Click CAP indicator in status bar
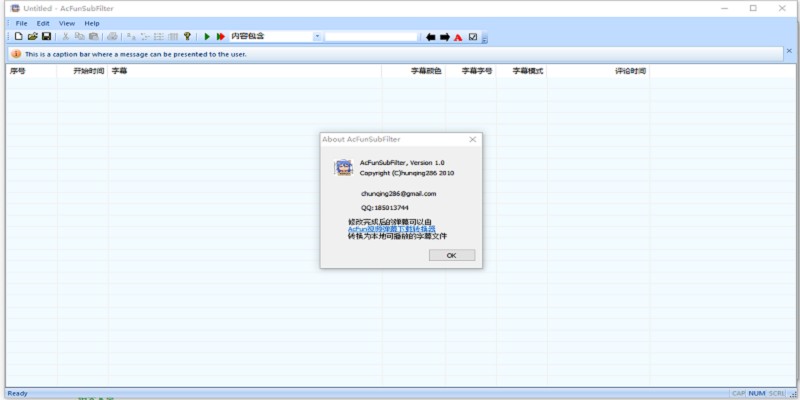The width and height of the screenshot is (800, 400). point(739,393)
